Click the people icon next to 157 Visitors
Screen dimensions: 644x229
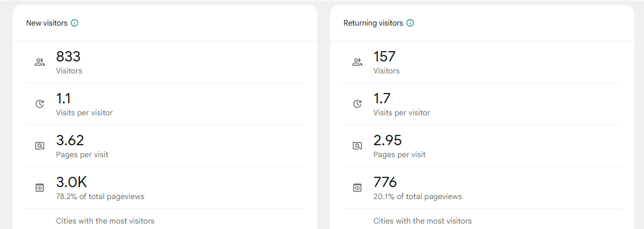click(357, 62)
